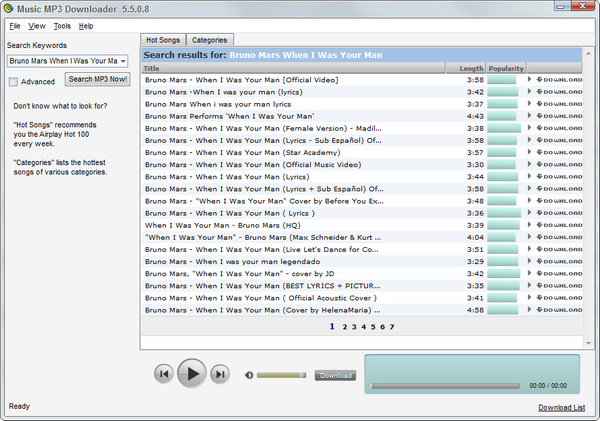Go to results page 3

pyautogui.click(x=354, y=327)
